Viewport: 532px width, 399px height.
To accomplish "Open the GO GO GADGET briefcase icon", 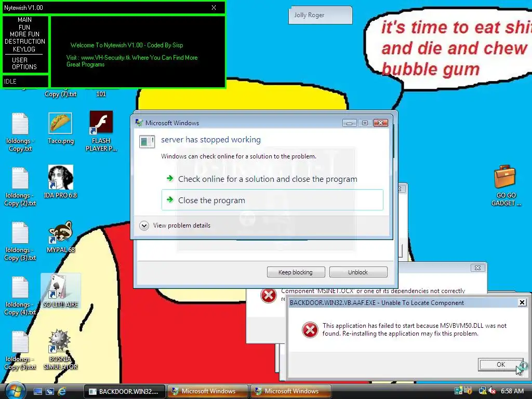I will (x=505, y=177).
